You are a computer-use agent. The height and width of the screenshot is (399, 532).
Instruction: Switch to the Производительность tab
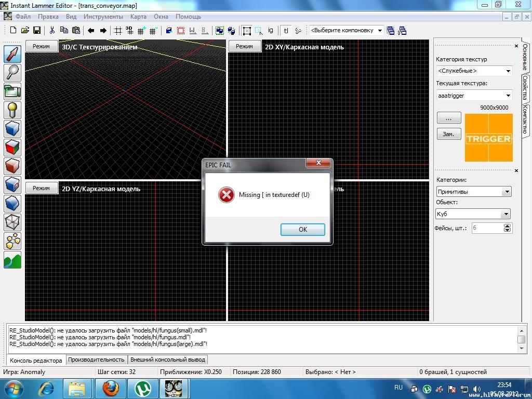point(97,360)
